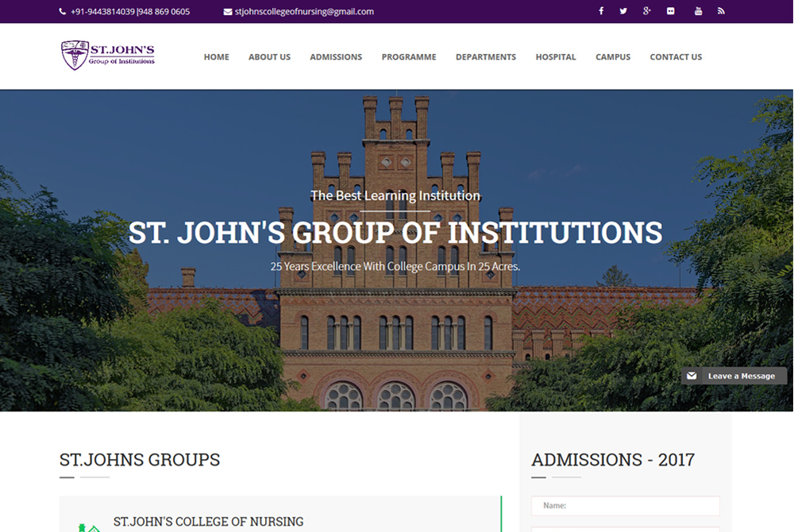794x532 pixels.
Task: Click the Leave a Message button
Action: [733, 376]
